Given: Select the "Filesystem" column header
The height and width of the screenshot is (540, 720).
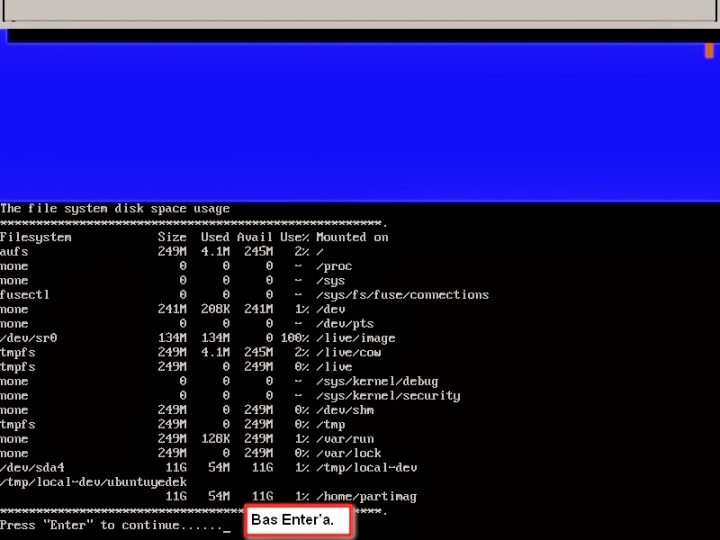Looking at the screenshot, I should [36, 237].
